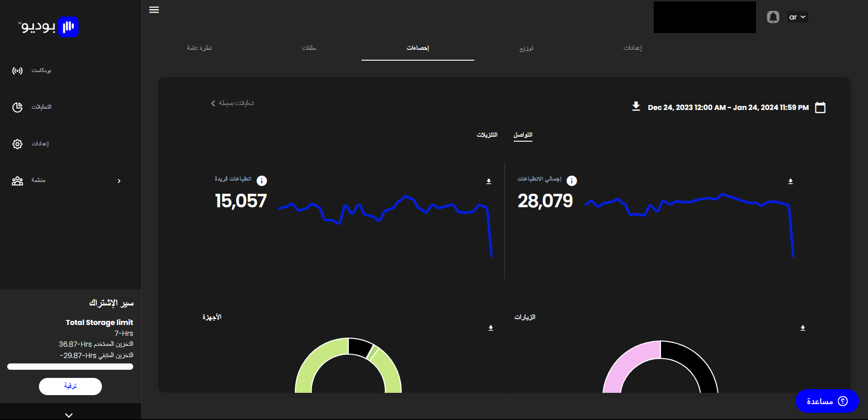This screenshot has height=420, width=868.
Task: Click the ترقية upgrade button
Action: click(70, 386)
